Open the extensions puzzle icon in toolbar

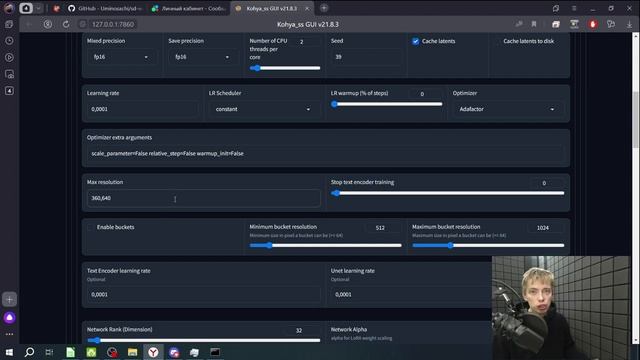tap(611, 24)
